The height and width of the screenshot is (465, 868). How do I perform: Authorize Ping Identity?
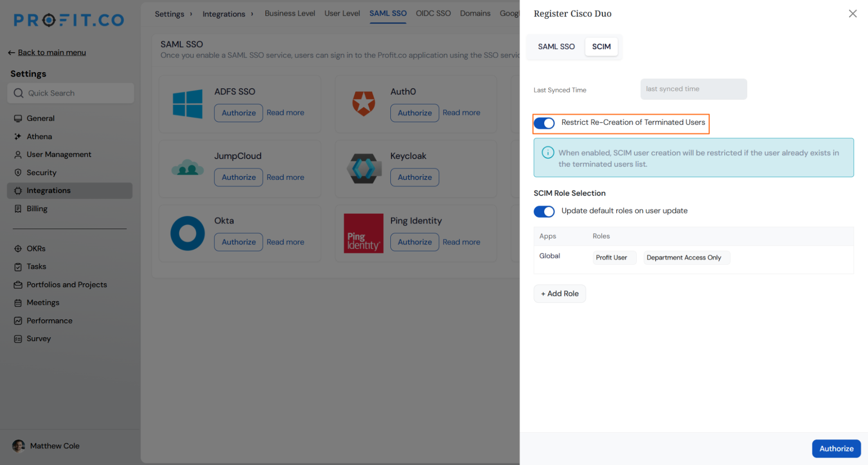415,242
